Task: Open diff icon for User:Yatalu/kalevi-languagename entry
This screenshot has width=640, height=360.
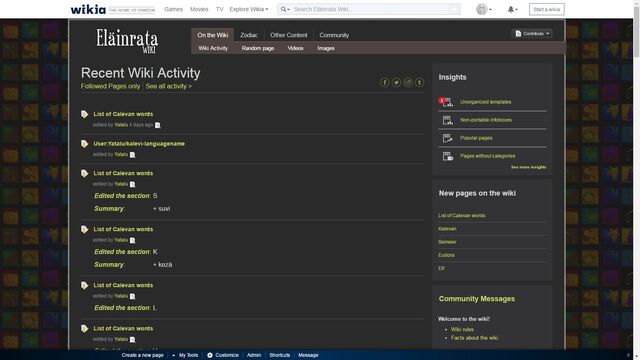Action: (132, 155)
